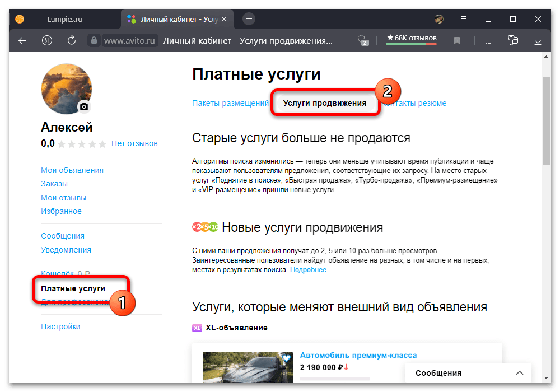Open Сообщения in the sidebar

(63, 236)
